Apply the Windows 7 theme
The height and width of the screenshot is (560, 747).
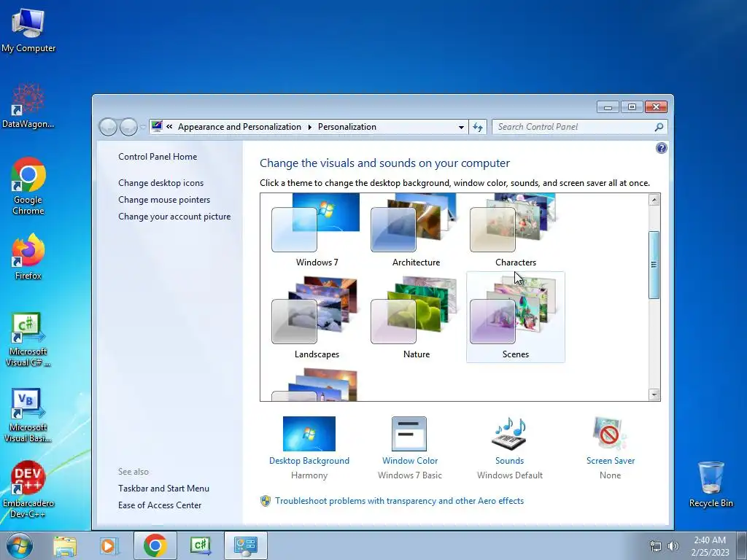pos(317,231)
